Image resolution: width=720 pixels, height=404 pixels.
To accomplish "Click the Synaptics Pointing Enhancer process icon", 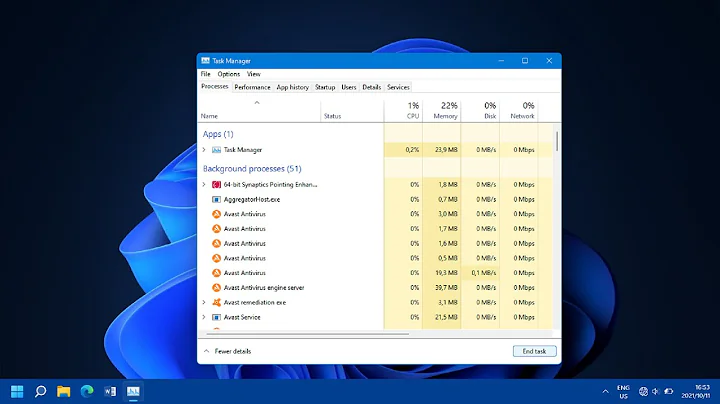I will coord(216,185).
